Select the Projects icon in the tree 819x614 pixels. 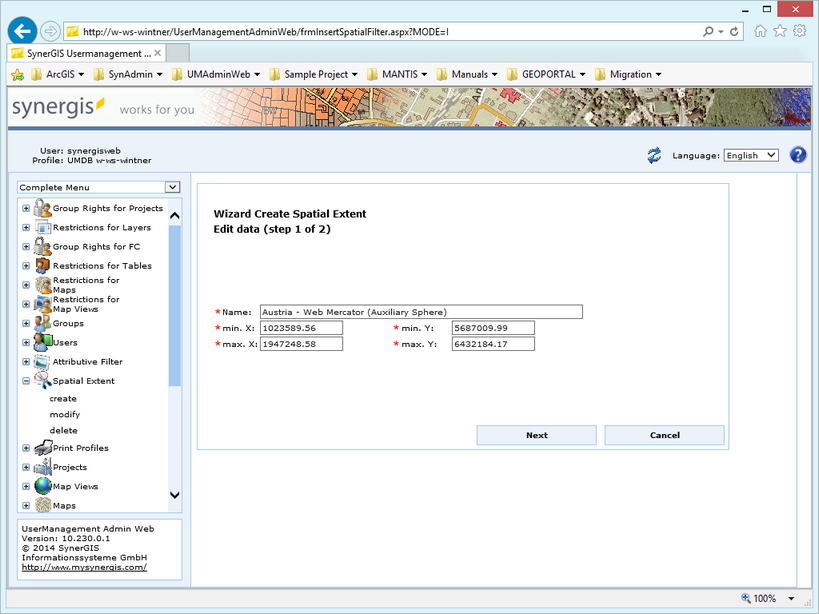[x=42, y=466]
